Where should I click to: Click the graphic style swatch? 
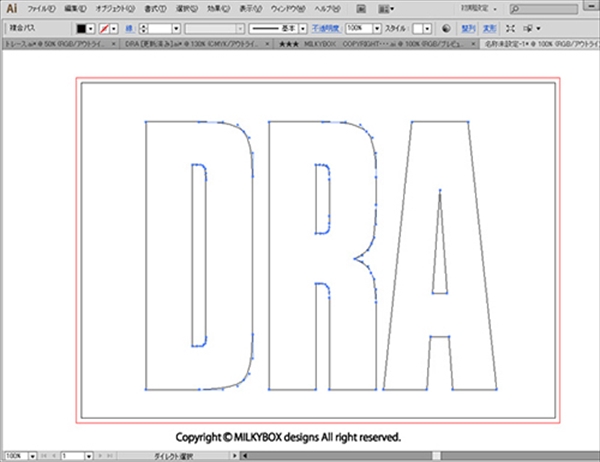[x=418, y=28]
